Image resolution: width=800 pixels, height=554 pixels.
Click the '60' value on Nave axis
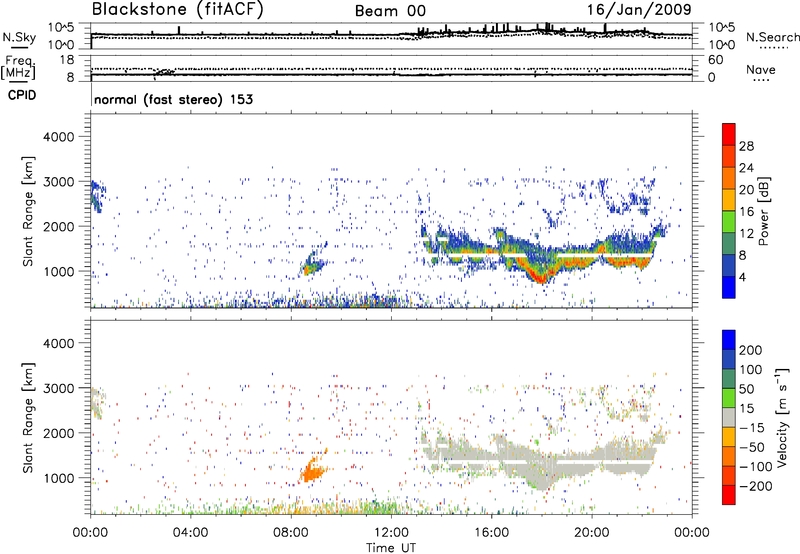pos(715,60)
